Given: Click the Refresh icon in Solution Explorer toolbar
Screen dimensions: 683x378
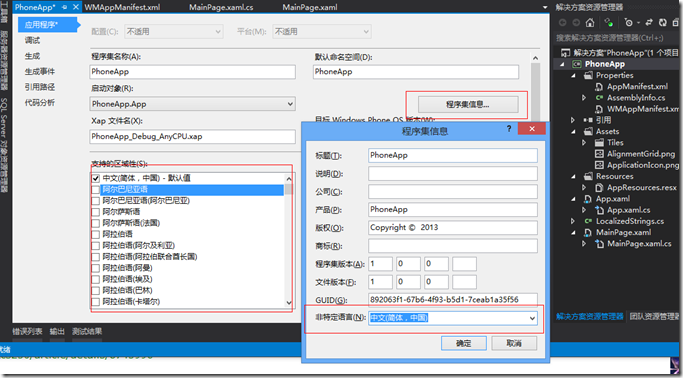Looking at the screenshot, I should click(x=663, y=23).
